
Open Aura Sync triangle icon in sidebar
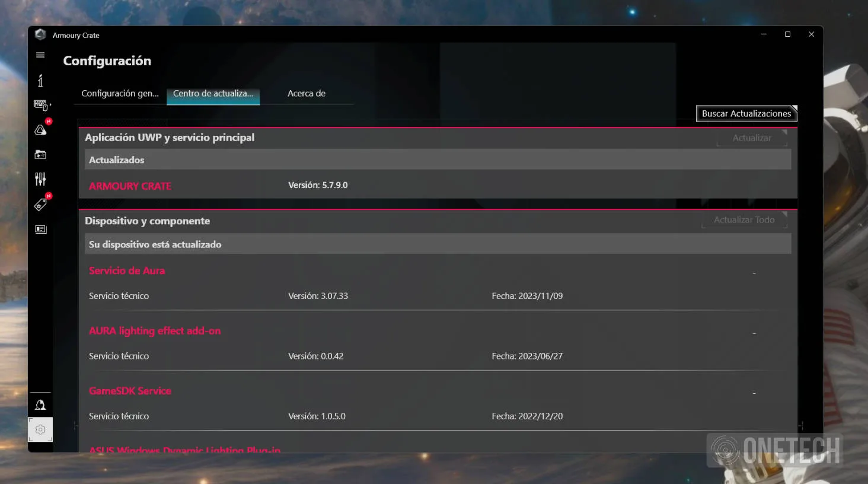tap(40, 130)
